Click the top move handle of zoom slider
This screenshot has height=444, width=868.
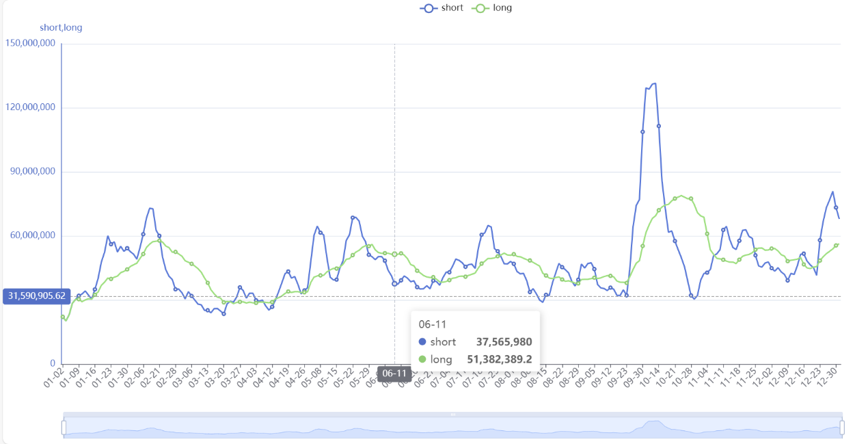(452, 415)
